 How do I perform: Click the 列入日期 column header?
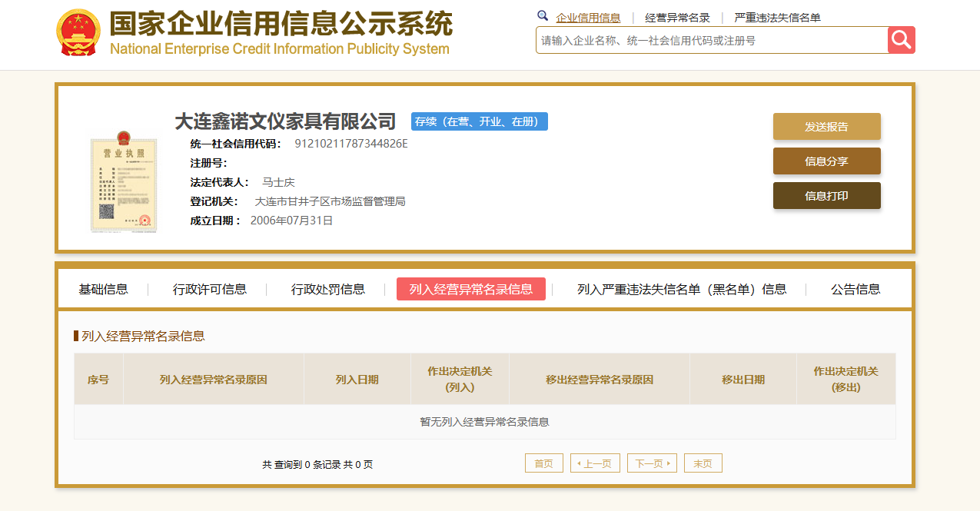pyautogui.click(x=357, y=379)
